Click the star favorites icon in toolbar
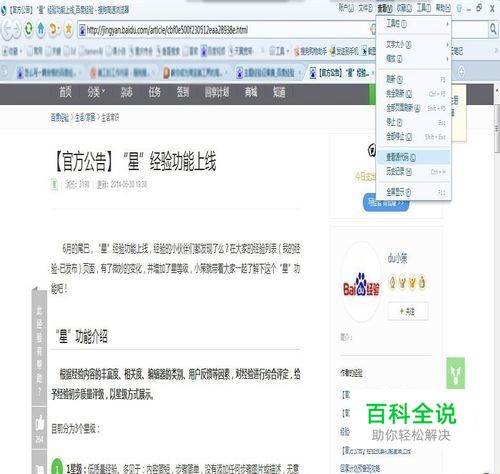This screenshot has width=500, height=474. tap(68, 29)
